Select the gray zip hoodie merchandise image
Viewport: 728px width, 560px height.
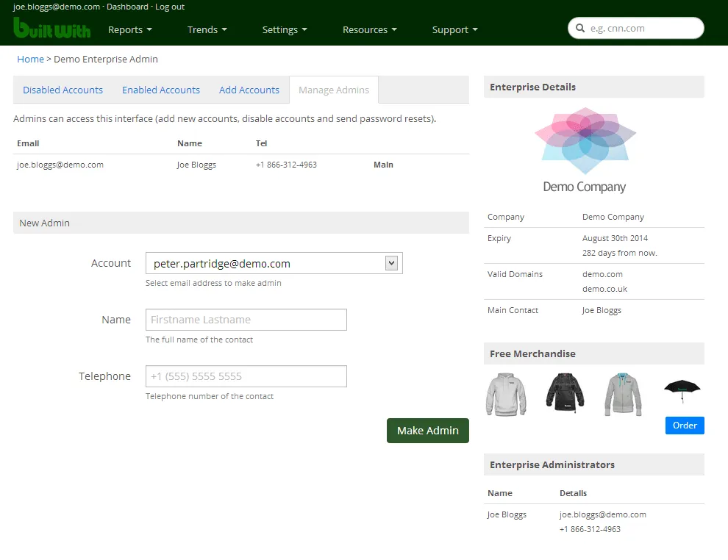[624, 394]
